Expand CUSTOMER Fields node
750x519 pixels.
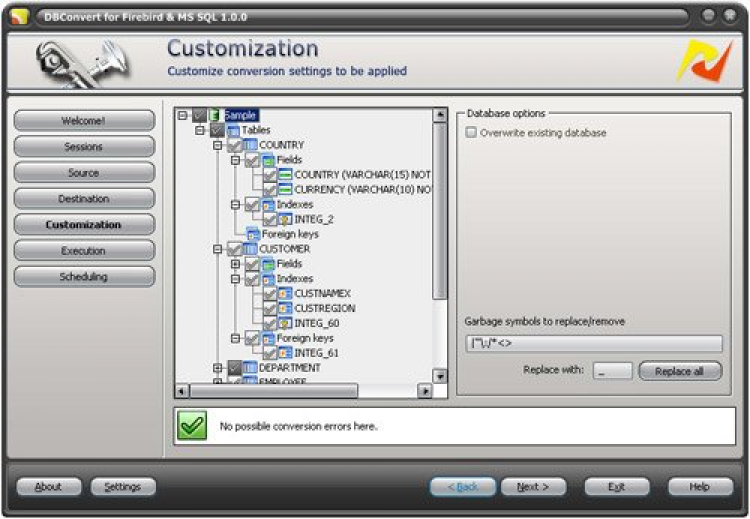[235, 264]
